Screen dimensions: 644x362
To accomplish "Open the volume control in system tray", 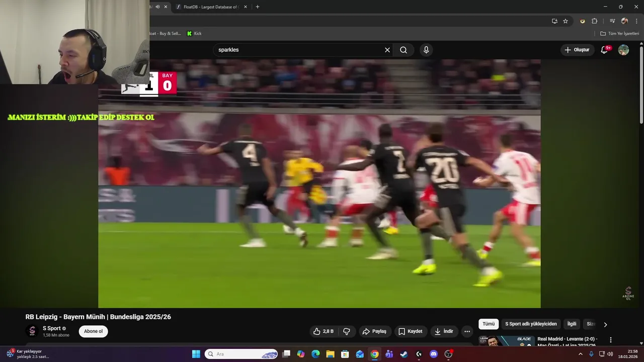I will (610, 354).
